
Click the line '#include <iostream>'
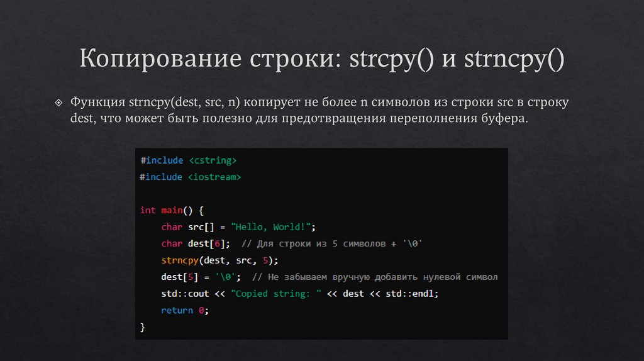click(x=190, y=177)
